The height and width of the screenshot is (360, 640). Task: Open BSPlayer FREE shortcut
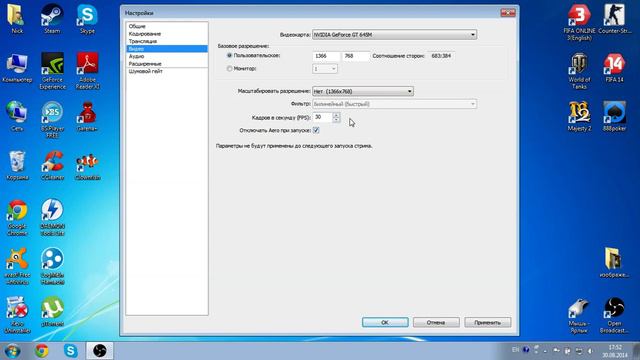point(52,120)
